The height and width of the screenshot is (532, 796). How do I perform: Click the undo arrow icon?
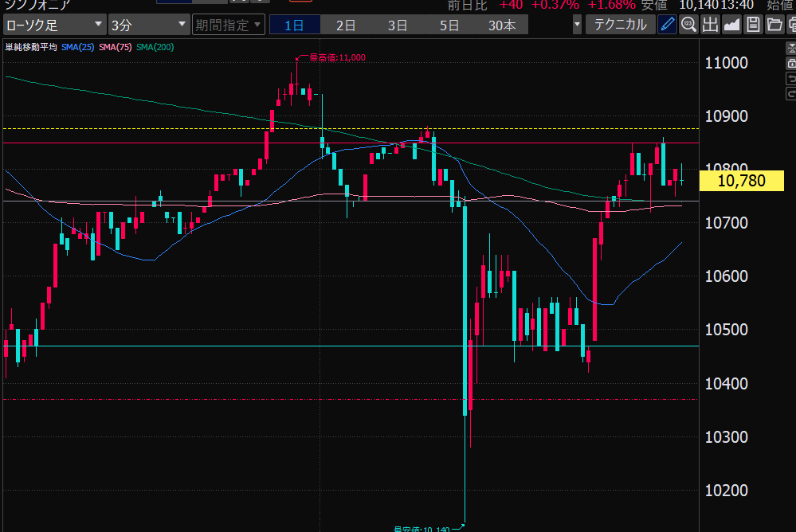[x=790, y=78]
